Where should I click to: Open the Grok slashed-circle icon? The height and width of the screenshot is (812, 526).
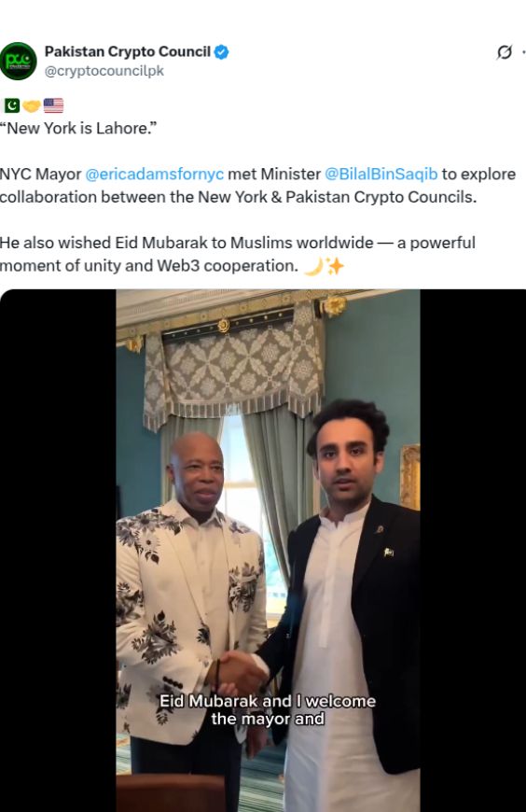point(505,52)
